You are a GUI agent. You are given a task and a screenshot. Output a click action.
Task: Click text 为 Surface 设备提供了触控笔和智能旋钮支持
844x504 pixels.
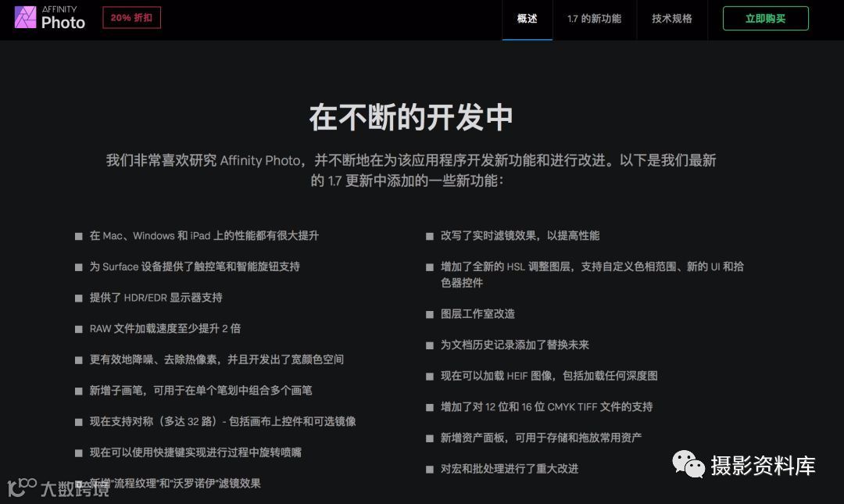point(195,266)
